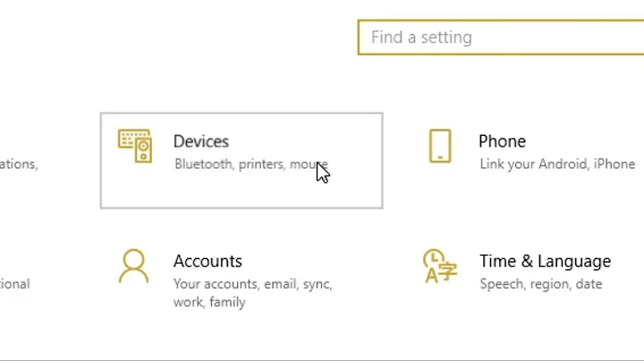644x361 pixels.
Task: Open the Devices settings title
Action: 200,141
